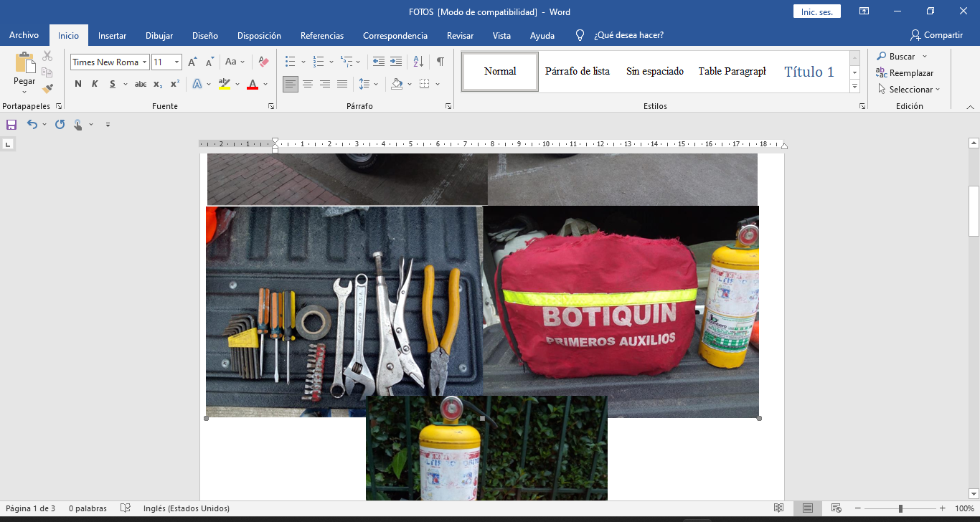Open the font name dropdown
The image size is (980, 522).
(144, 62)
